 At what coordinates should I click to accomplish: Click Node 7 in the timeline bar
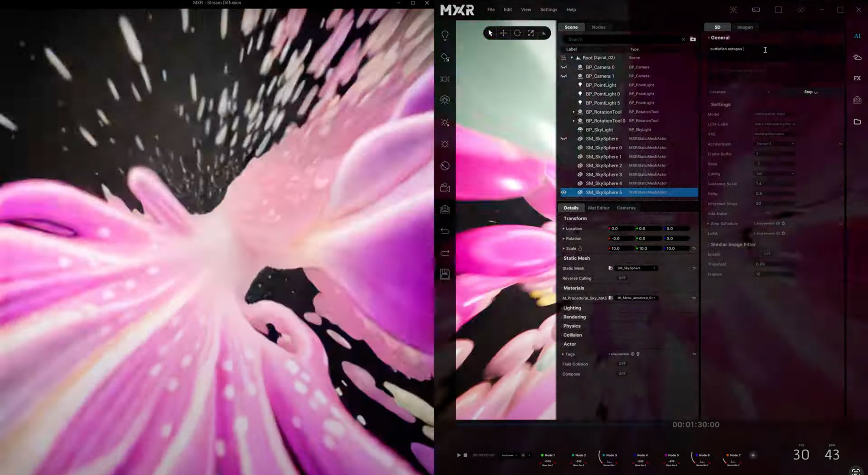(733, 455)
